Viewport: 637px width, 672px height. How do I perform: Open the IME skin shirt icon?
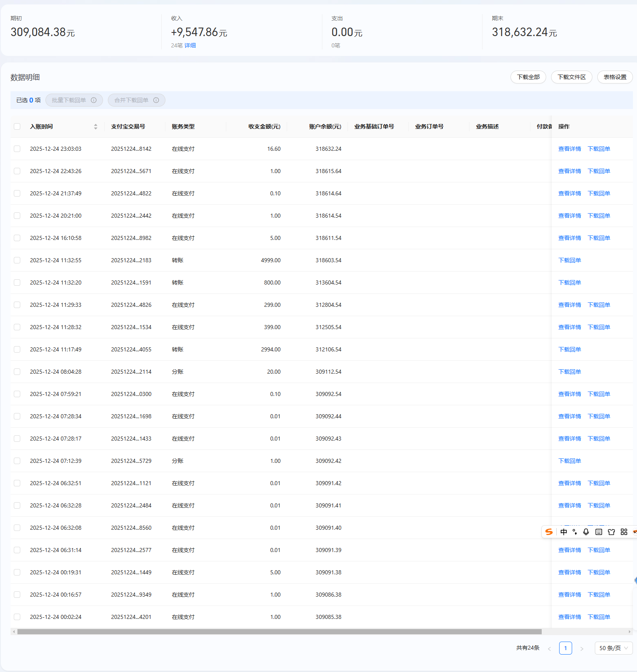tap(611, 532)
